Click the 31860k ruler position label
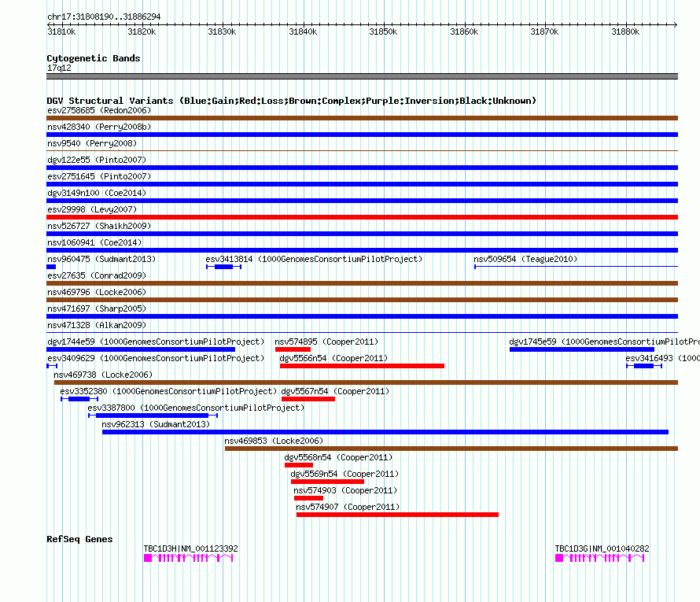 pos(464,31)
